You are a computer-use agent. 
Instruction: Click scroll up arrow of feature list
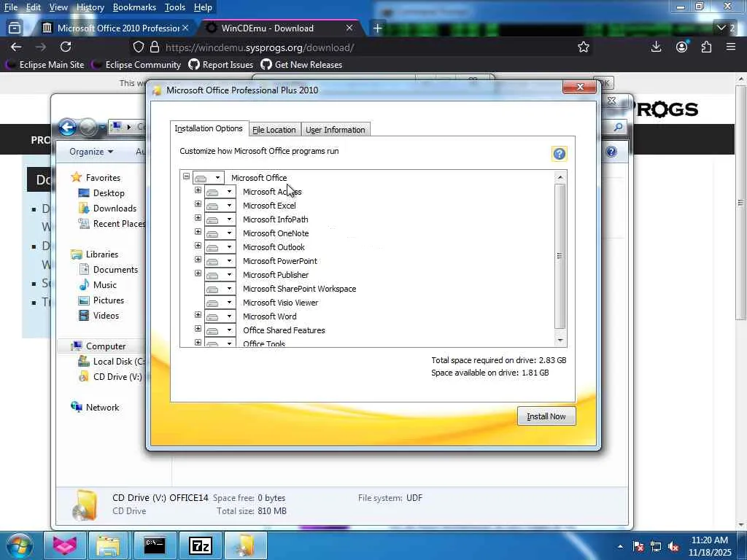pos(560,177)
